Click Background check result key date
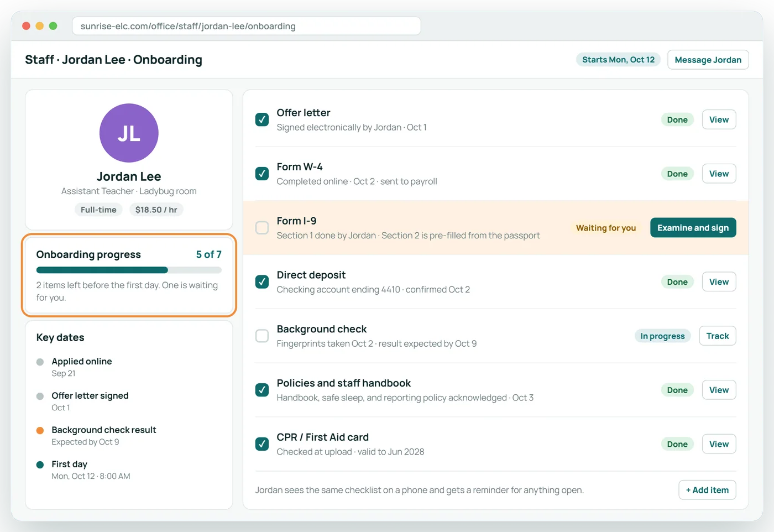This screenshot has height=532, width=774. [104, 436]
